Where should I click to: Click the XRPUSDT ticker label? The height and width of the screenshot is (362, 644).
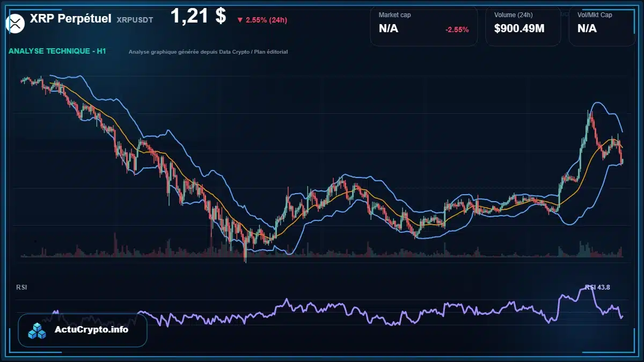(135, 20)
